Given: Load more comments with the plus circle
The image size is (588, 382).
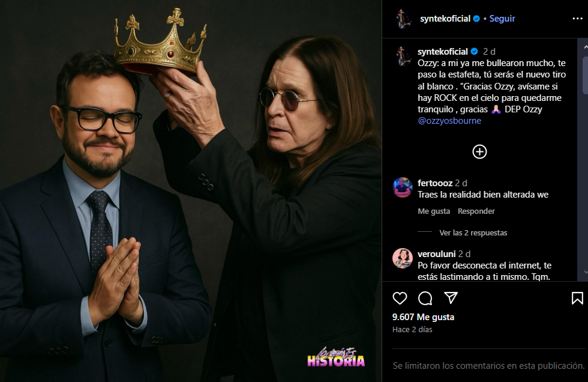Looking at the screenshot, I should click(479, 151).
